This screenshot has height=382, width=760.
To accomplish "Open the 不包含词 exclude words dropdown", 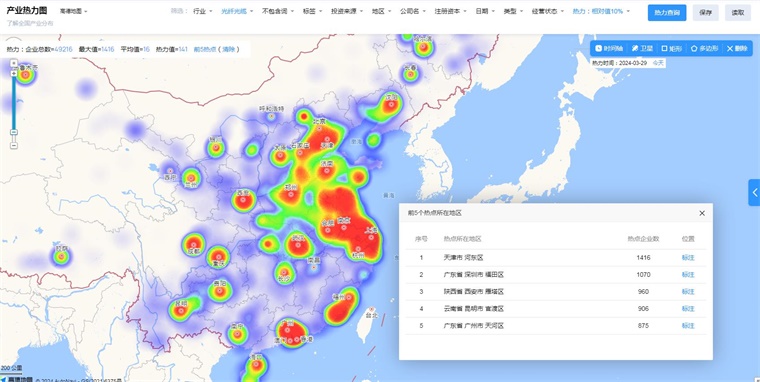I will click(x=278, y=11).
